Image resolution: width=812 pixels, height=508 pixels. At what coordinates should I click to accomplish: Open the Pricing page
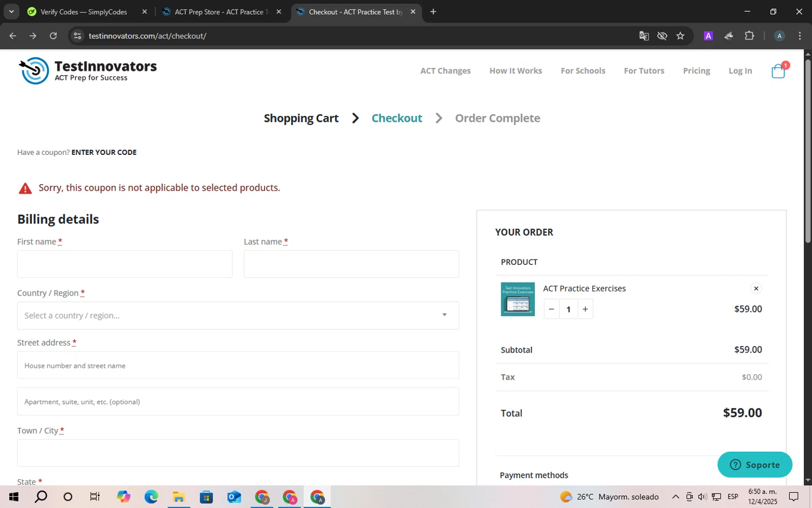(696, 71)
